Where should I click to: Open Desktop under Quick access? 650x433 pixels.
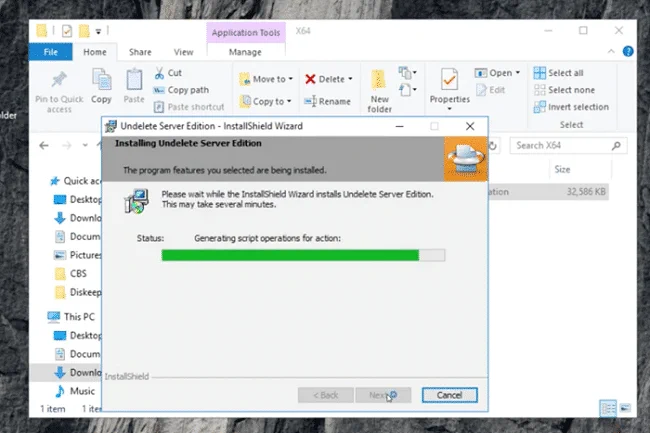point(78,199)
